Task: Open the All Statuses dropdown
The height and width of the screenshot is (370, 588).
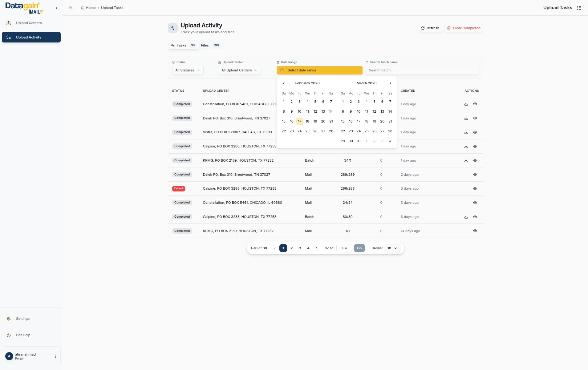Action: click(x=188, y=70)
